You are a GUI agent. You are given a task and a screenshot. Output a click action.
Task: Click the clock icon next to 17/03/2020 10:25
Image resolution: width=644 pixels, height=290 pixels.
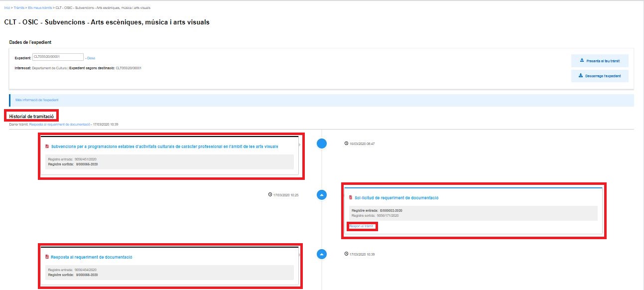click(x=270, y=195)
